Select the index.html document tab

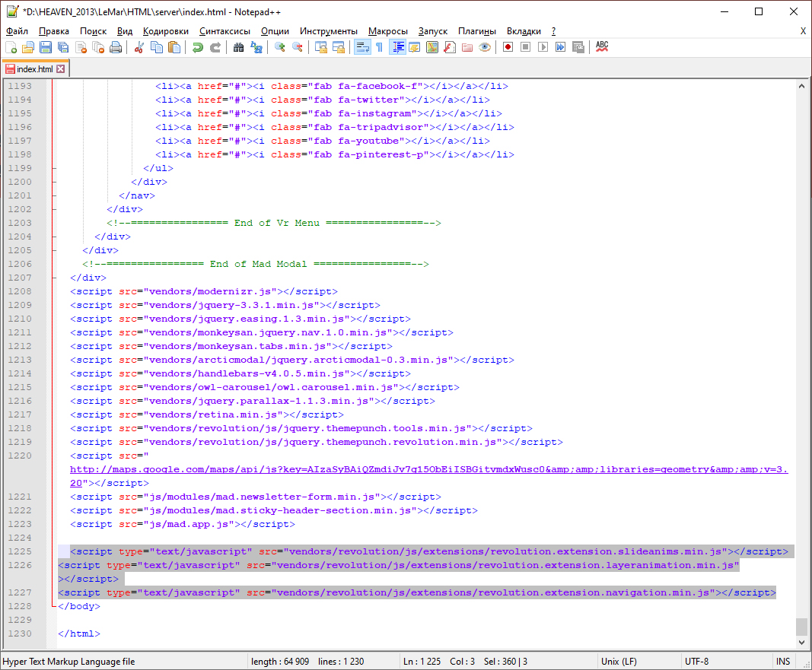[34, 69]
